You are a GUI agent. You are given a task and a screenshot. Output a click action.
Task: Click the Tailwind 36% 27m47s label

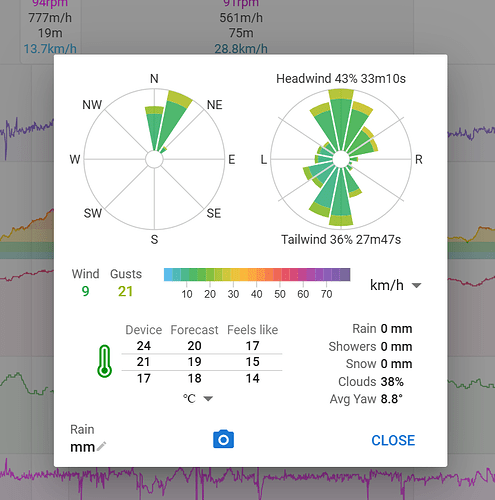pyautogui.click(x=341, y=239)
